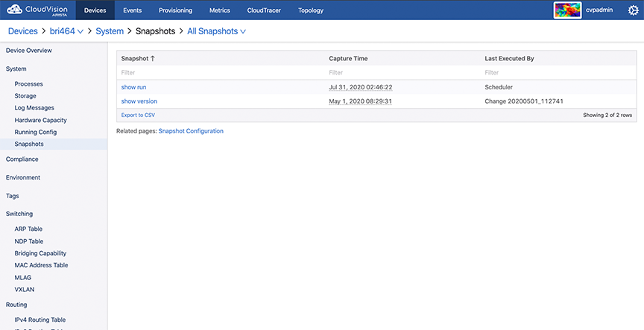Open ARP Table in the sidebar

tap(28, 229)
